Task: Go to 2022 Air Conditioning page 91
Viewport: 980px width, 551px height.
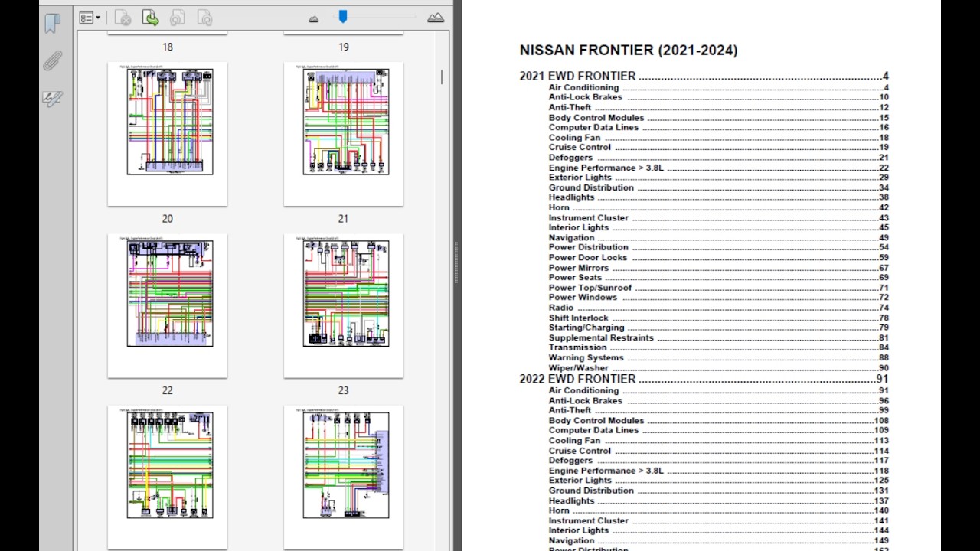Action: (x=718, y=390)
